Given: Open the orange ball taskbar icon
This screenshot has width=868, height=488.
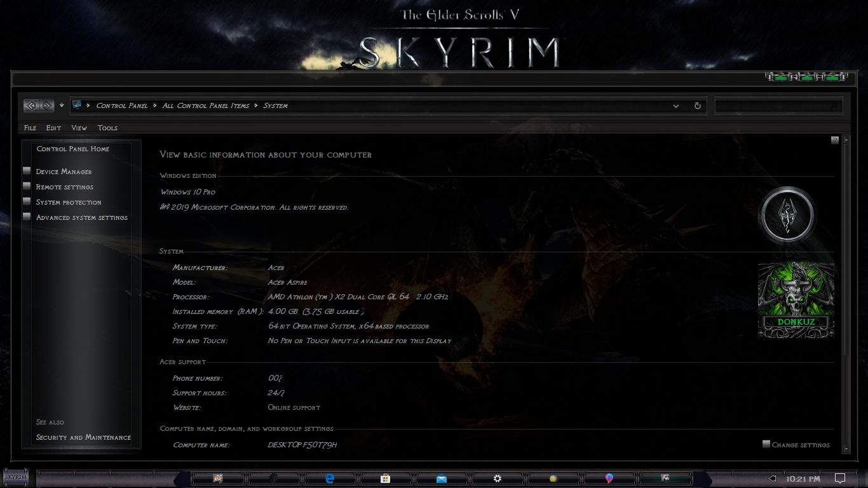Looking at the screenshot, I should (553, 478).
